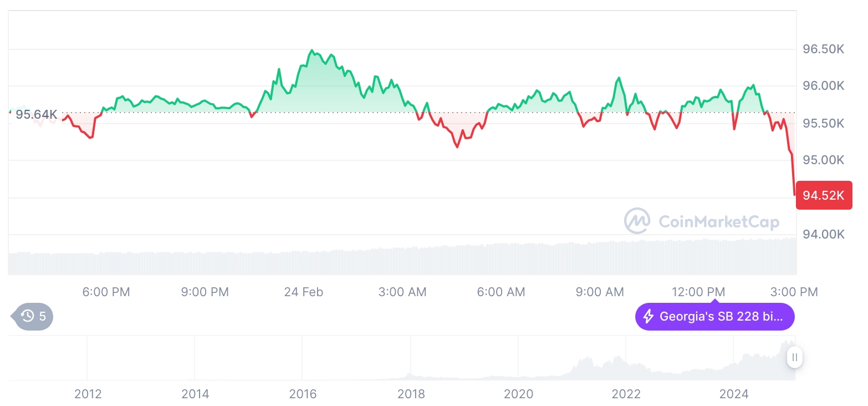Click the 95.00K price axis label

[x=823, y=160]
